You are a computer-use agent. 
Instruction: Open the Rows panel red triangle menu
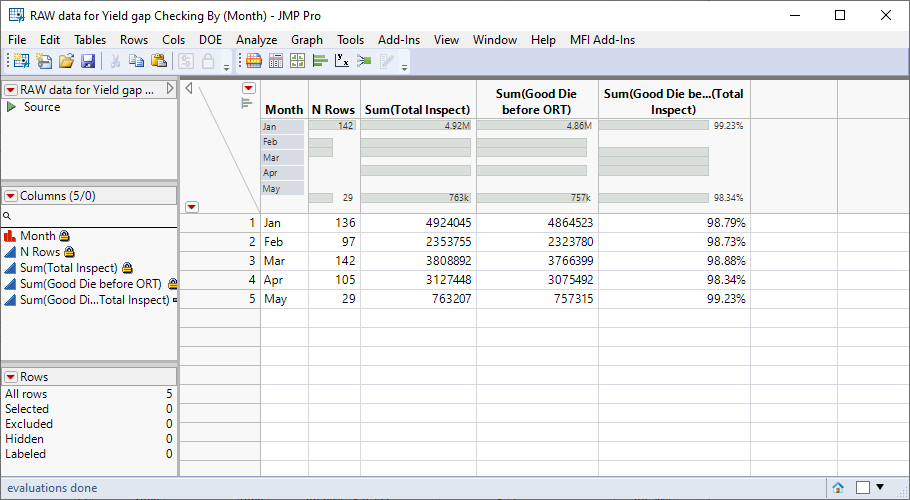(11, 377)
